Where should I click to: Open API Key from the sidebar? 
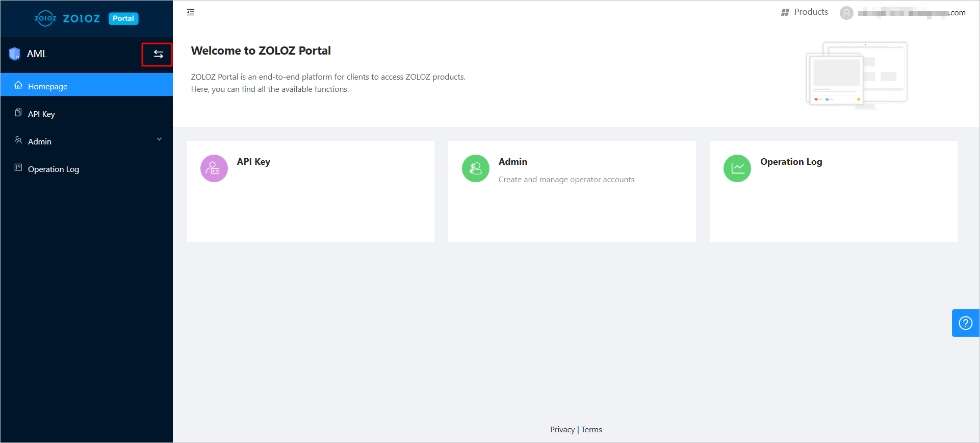tap(41, 114)
